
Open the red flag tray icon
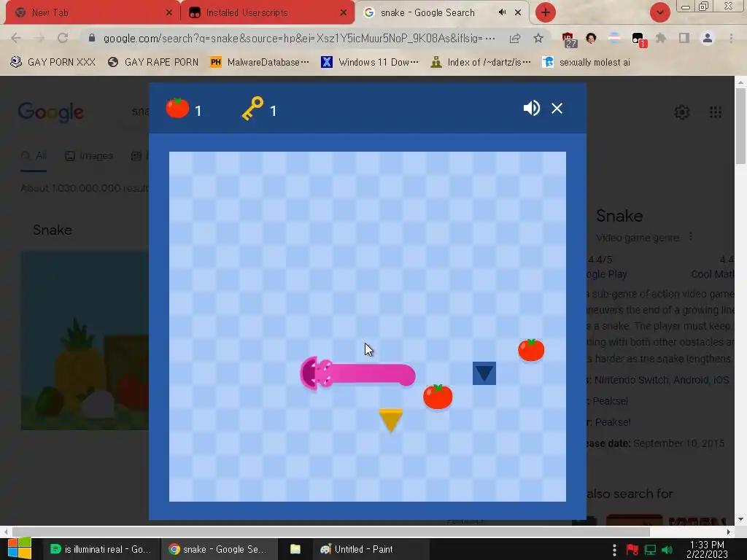pyautogui.click(x=632, y=550)
